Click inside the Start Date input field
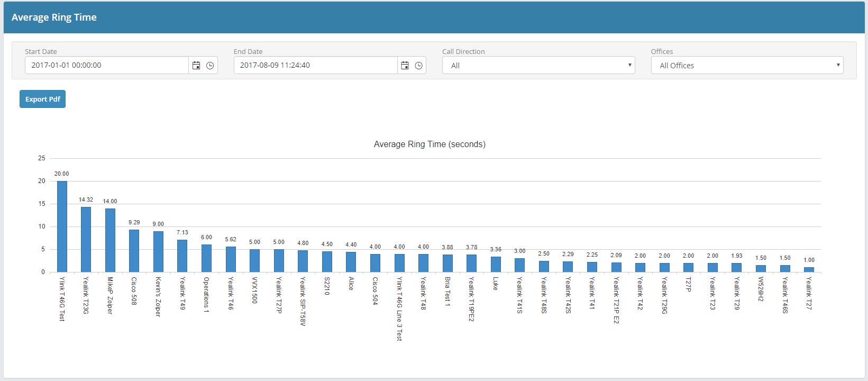The image size is (868, 381). click(106, 66)
